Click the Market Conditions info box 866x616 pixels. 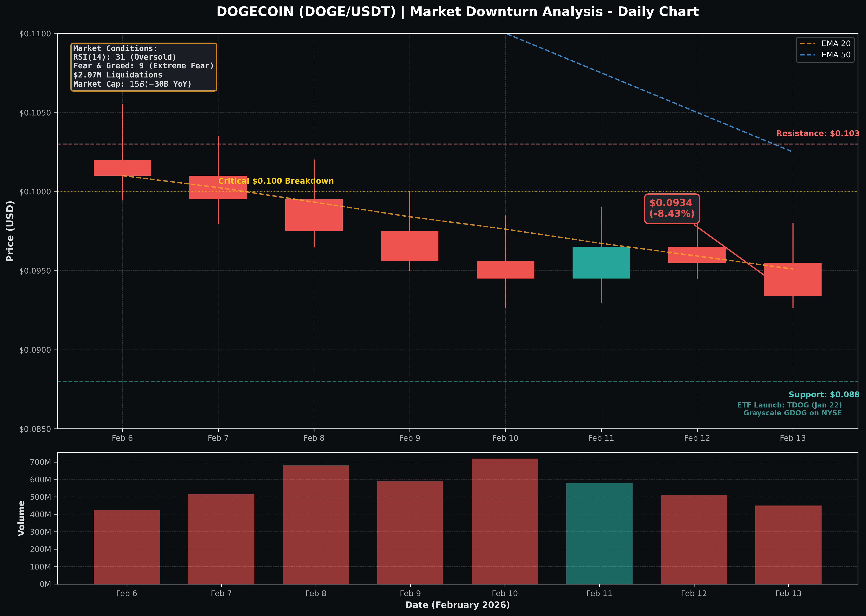[144, 67]
